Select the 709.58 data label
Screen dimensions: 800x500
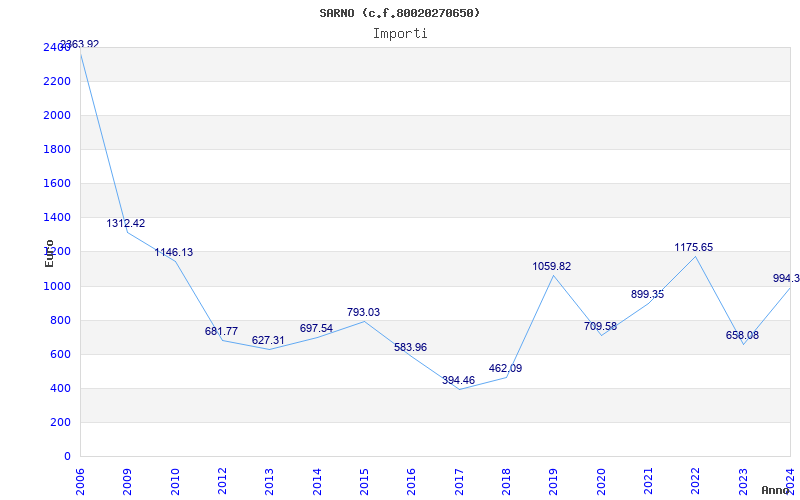coord(601,327)
